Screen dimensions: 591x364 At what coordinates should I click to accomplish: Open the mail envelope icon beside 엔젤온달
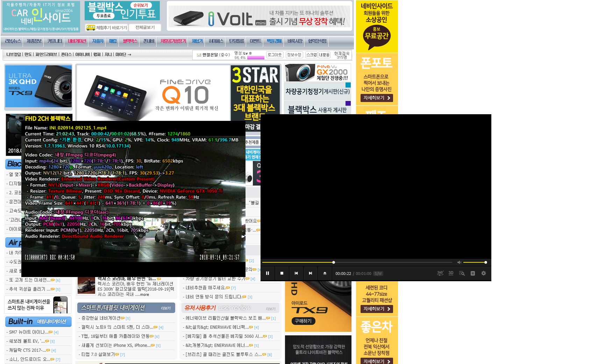(x=199, y=55)
